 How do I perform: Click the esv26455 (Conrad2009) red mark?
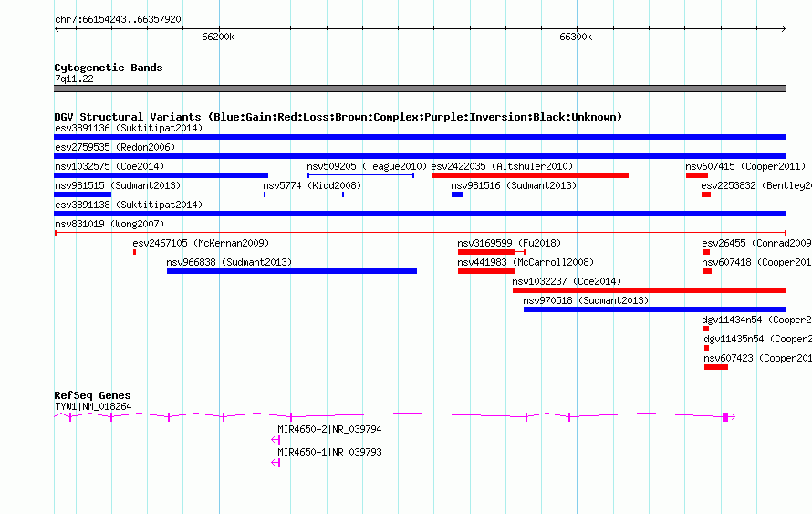click(706, 252)
